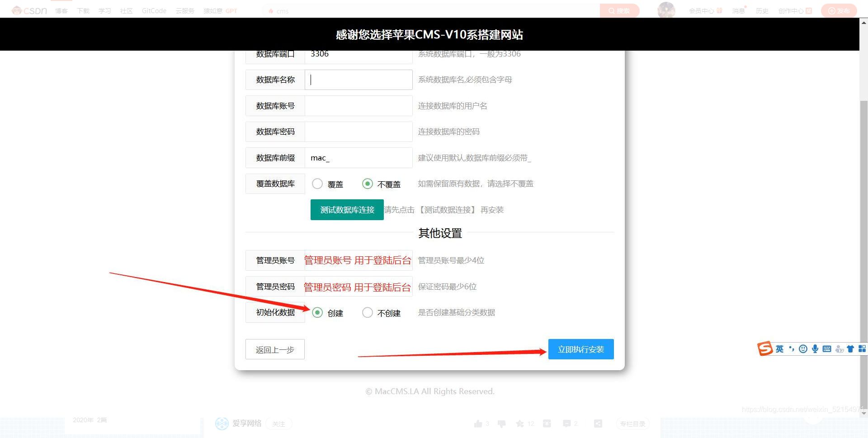Activate Sogou voice input microphone
Screen dimensions: 868x438
pyautogui.click(x=815, y=349)
